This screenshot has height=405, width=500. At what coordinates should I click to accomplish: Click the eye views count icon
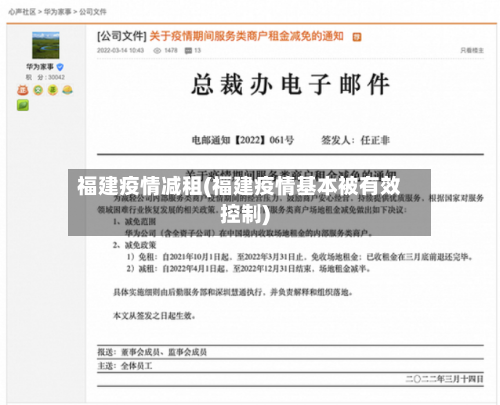(x=157, y=51)
